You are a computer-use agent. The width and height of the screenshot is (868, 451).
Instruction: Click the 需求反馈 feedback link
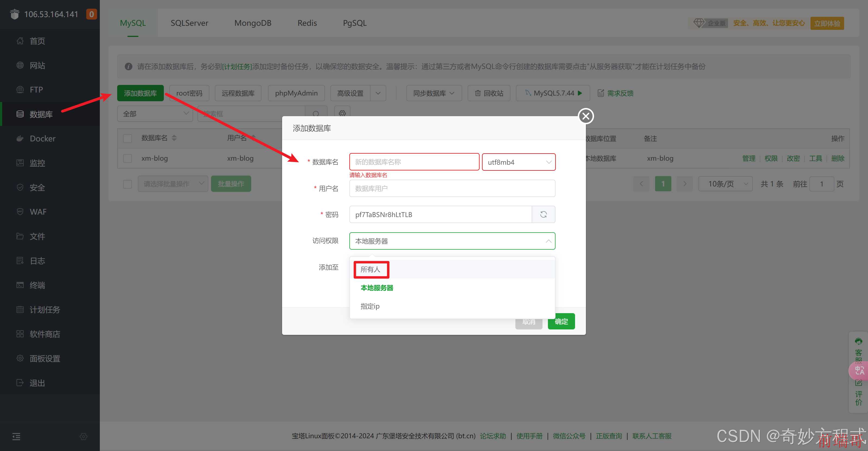click(615, 93)
